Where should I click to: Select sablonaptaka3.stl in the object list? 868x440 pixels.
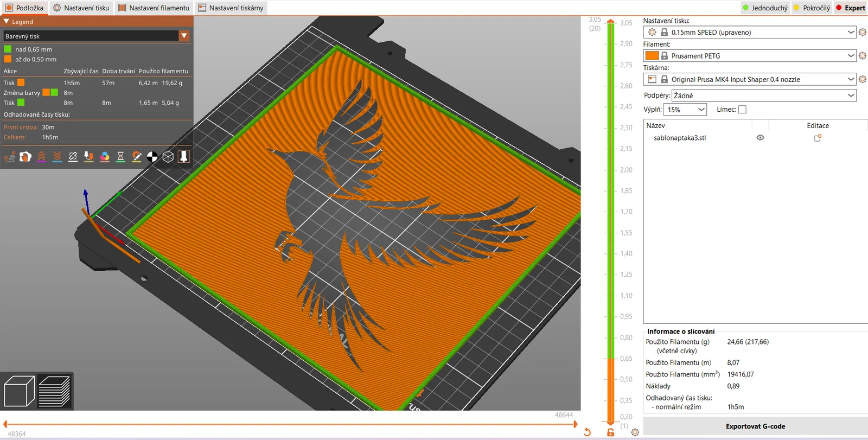pos(680,138)
